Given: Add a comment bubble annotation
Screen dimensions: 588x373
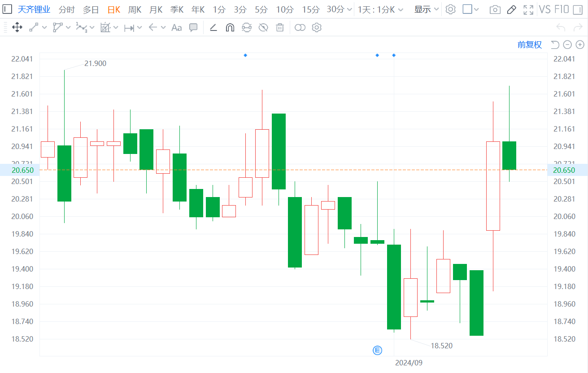Looking at the screenshot, I should (x=193, y=28).
